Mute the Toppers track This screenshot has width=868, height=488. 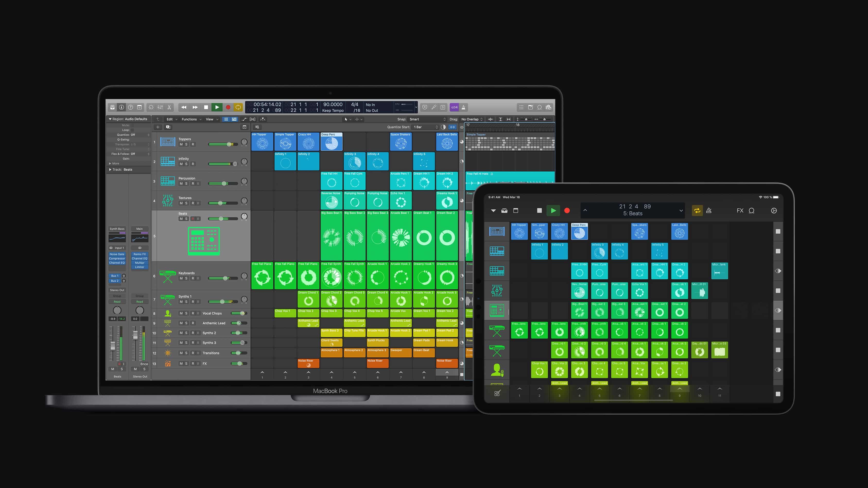coord(182,144)
